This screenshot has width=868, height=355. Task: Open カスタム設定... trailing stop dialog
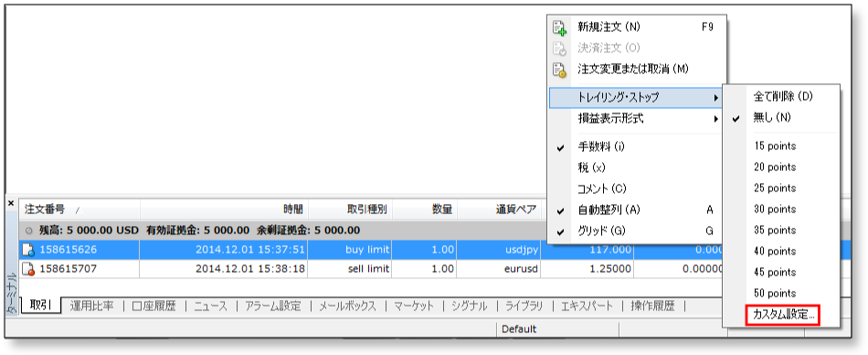[782, 315]
